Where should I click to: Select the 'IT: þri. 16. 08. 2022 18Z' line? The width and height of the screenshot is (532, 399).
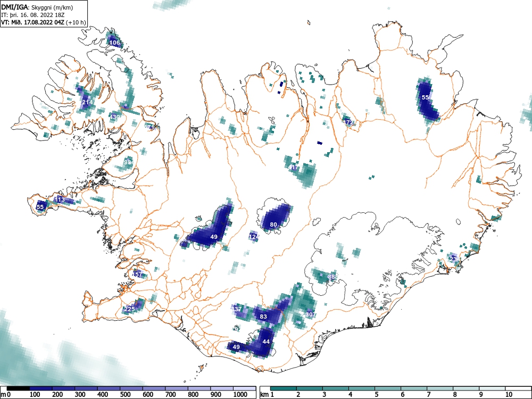point(33,15)
